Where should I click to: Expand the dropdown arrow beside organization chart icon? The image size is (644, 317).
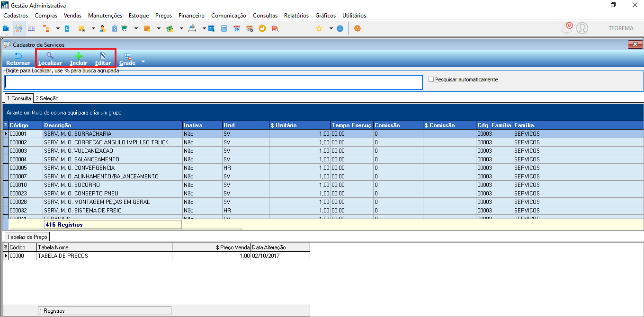(58, 28)
